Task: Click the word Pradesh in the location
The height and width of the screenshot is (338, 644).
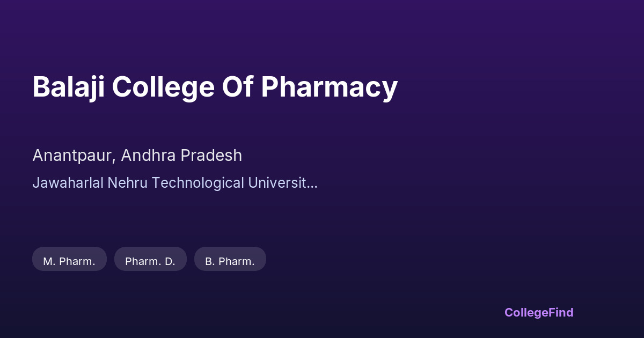Action: tap(211, 156)
